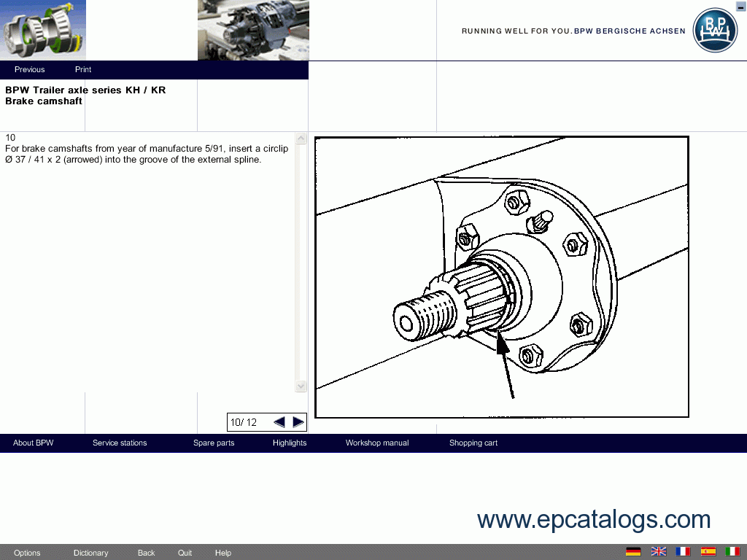Pick the Spanish flag language icon
This screenshot has width=747, height=560.
(x=708, y=552)
